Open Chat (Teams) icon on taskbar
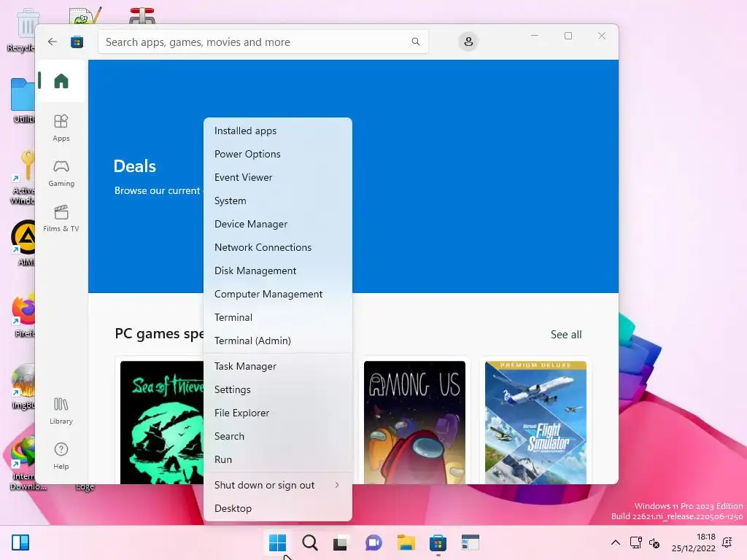The height and width of the screenshot is (560, 747). click(373, 542)
